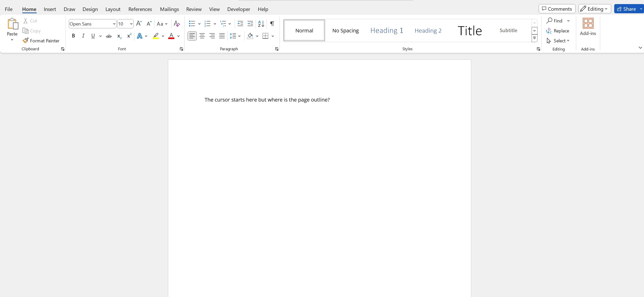Click the Comments button
Image resolution: width=644 pixels, height=297 pixels.
click(x=557, y=9)
